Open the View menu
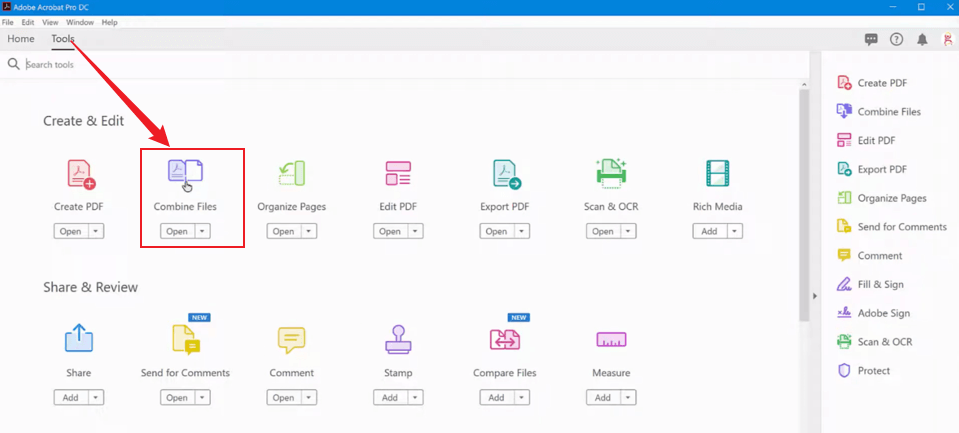959x433 pixels. pyautogui.click(x=50, y=22)
